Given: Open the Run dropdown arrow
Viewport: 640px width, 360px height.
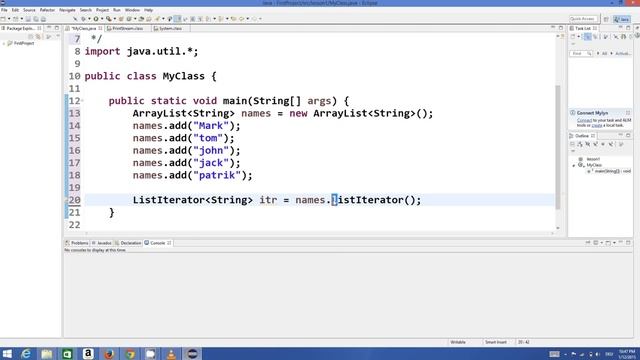Looking at the screenshot, I should tap(102, 19).
